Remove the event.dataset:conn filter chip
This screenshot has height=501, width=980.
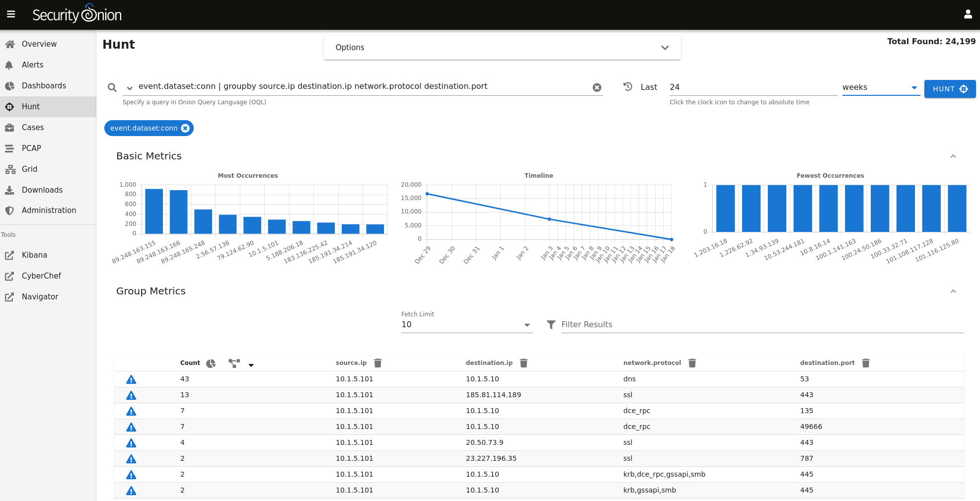click(x=185, y=128)
